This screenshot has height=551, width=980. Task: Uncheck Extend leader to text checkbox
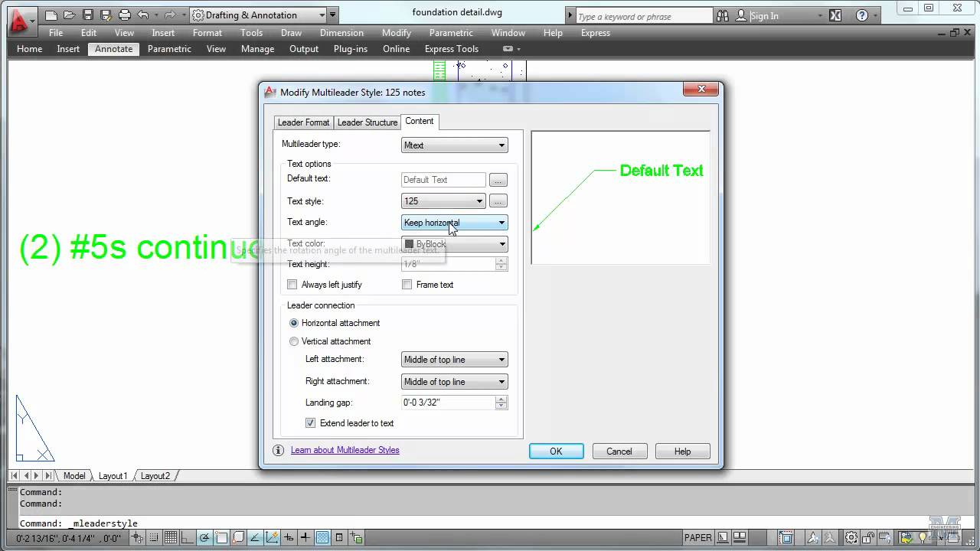310,423
